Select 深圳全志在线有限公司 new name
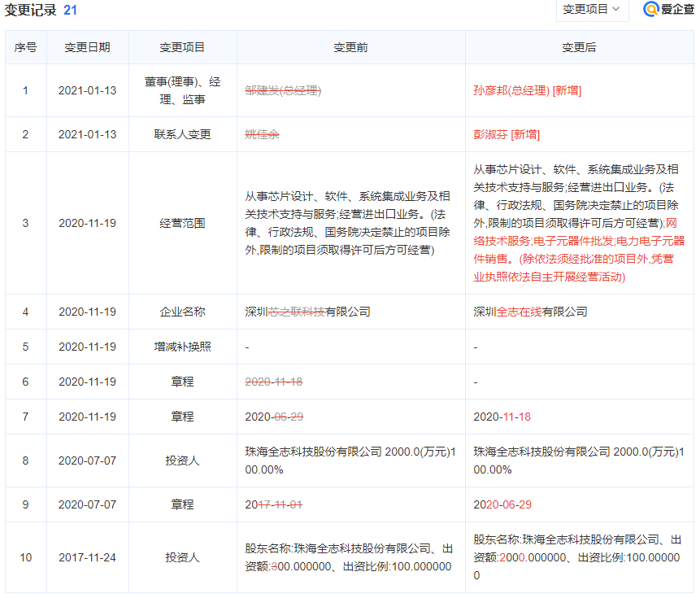 530,312
